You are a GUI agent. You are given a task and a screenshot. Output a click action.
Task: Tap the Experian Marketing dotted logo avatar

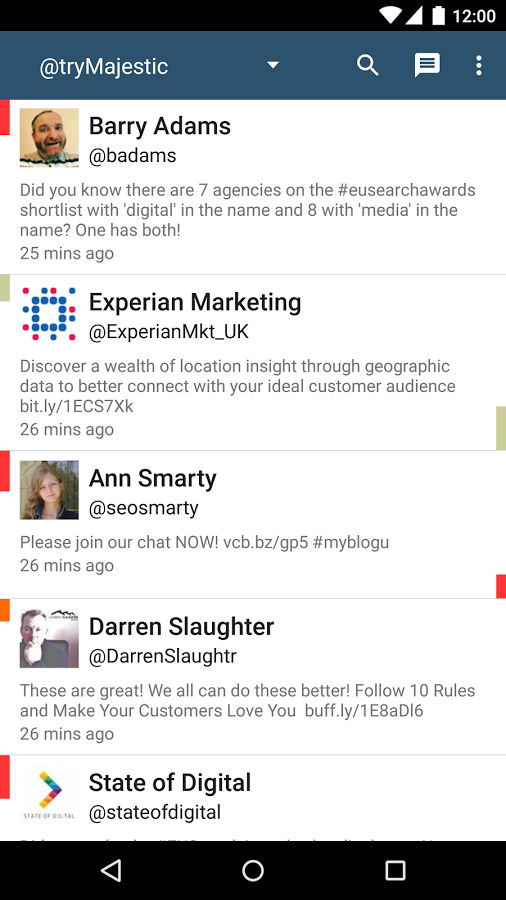pyautogui.click(x=49, y=314)
